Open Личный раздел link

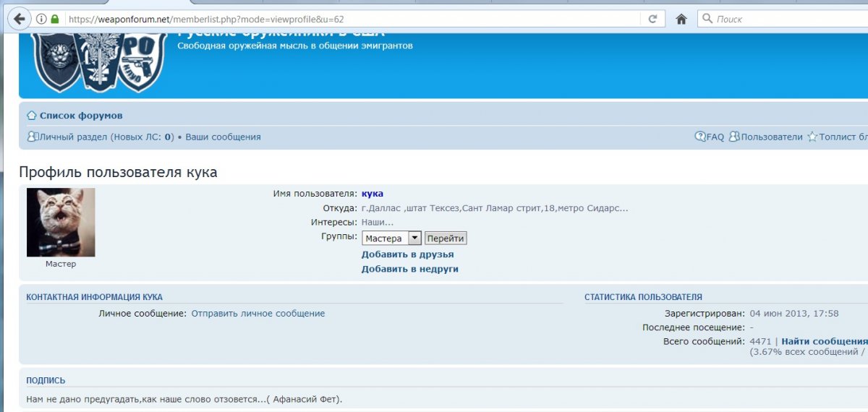click(x=106, y=137)
